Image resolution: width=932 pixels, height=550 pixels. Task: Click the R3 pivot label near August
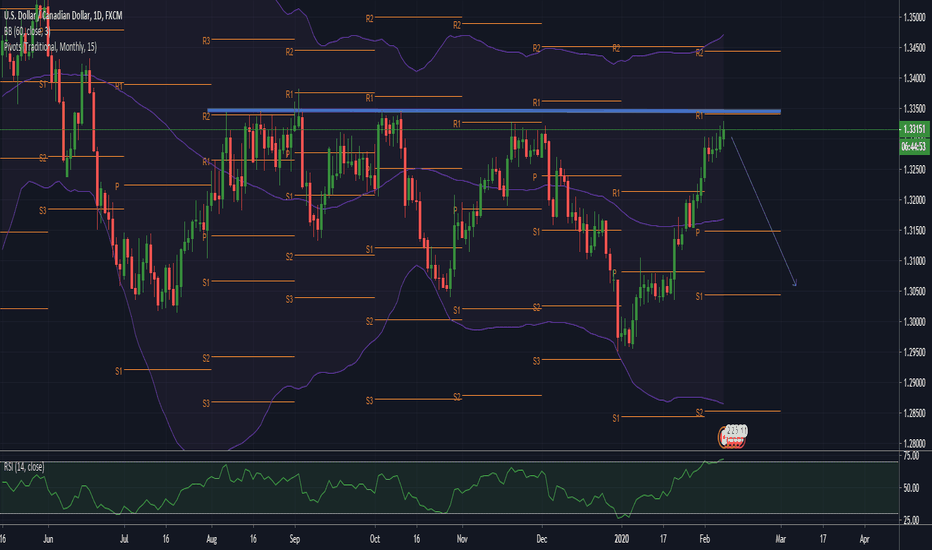coord(206,41)
